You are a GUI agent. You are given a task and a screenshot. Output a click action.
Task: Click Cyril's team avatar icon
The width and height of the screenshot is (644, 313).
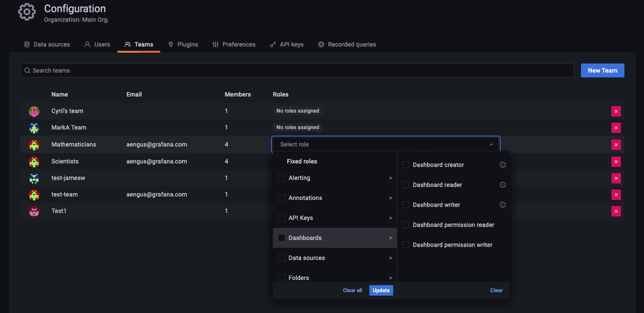tap(34, 111)
